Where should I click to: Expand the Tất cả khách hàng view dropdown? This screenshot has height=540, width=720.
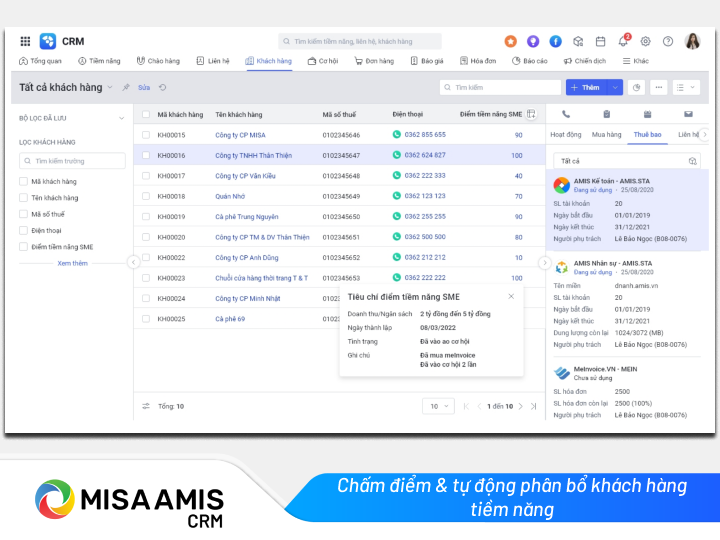coord(110,87)
